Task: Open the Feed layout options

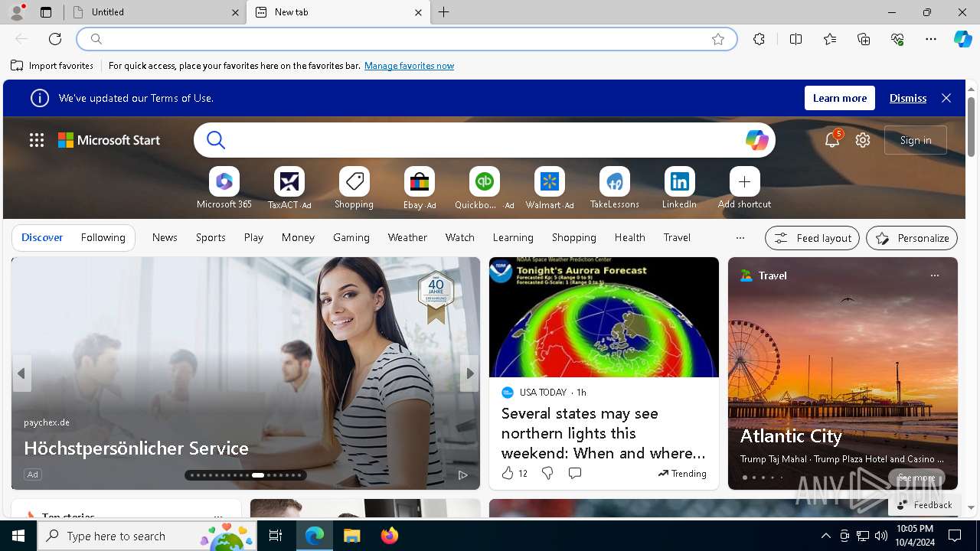Action: (812, 238)
